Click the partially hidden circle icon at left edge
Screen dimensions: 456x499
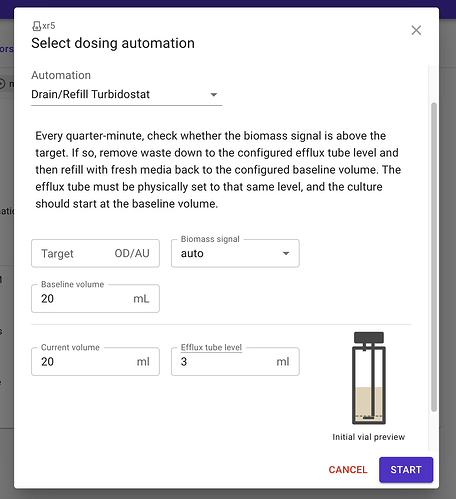point(2,84)
